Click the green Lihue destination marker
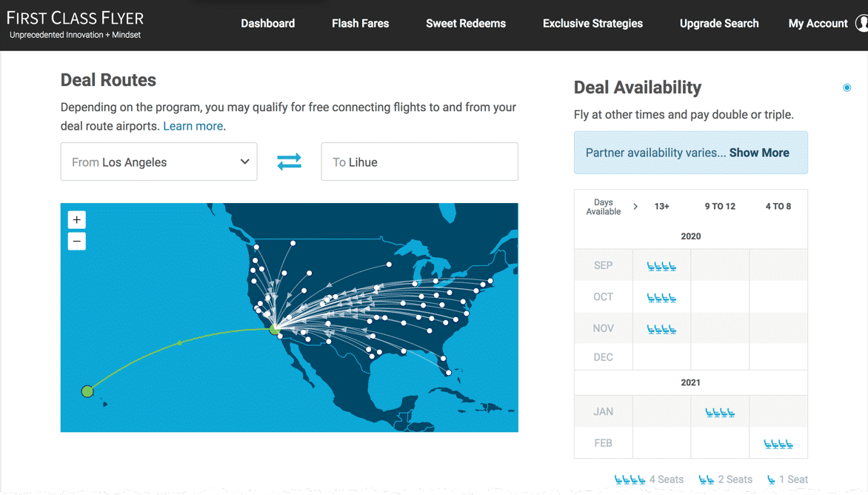The image size is (868, 495). (87, 391)
